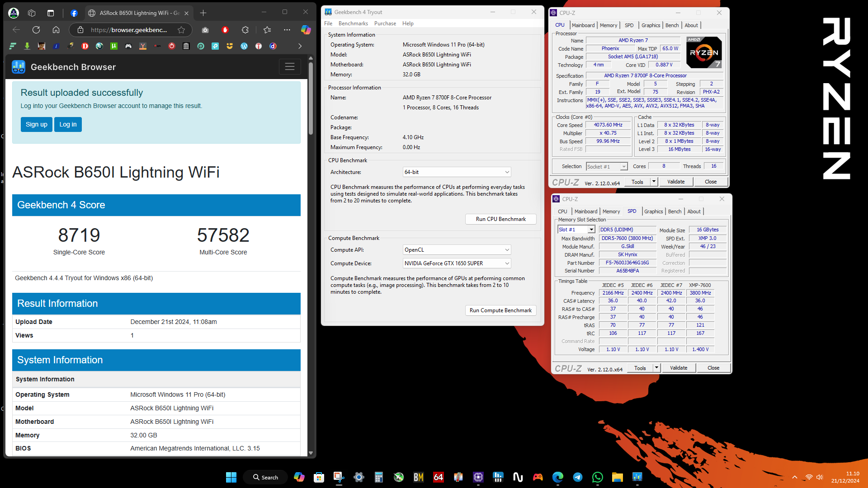
Task: Open the WordPress bookmark icon
Action: pyautogui.click(x=244, y=46)
